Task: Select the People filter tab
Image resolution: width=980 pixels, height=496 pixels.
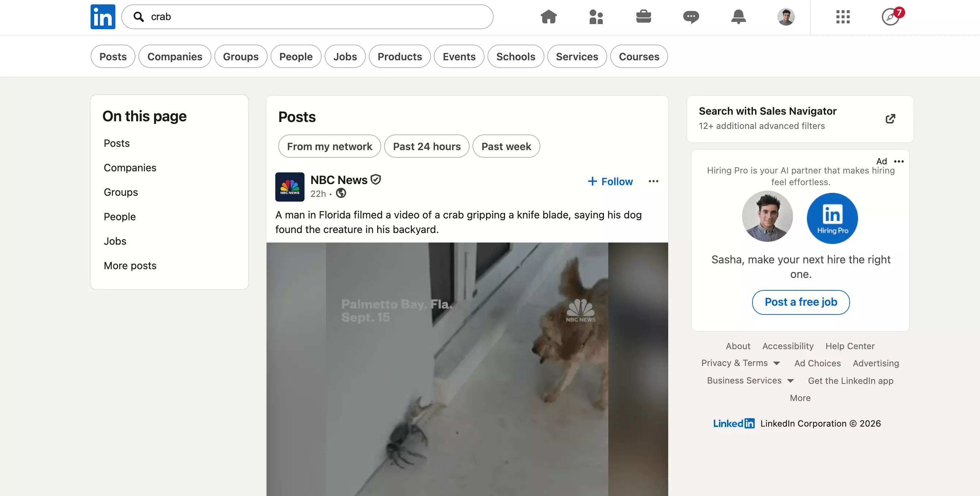Action: [x=296, y=56]
